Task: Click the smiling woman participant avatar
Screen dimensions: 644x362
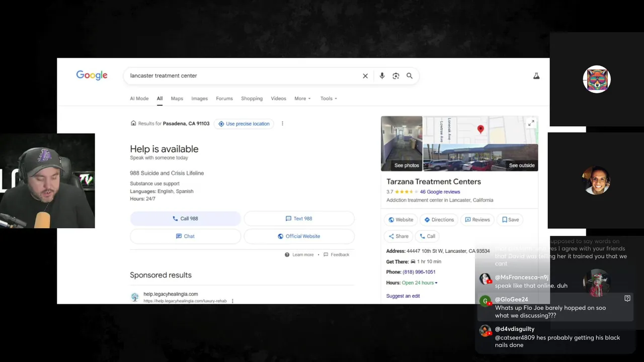Action: (597, 180)
